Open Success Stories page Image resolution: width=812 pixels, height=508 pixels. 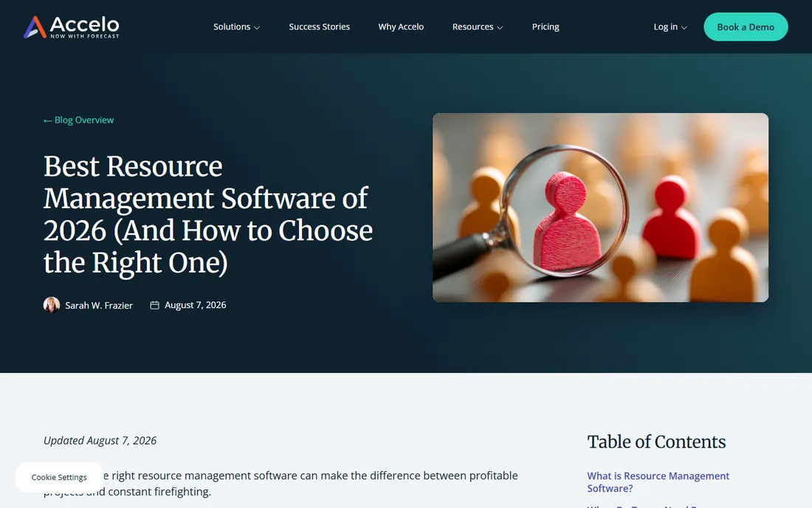pyautogui.click(x=319, y=27)
